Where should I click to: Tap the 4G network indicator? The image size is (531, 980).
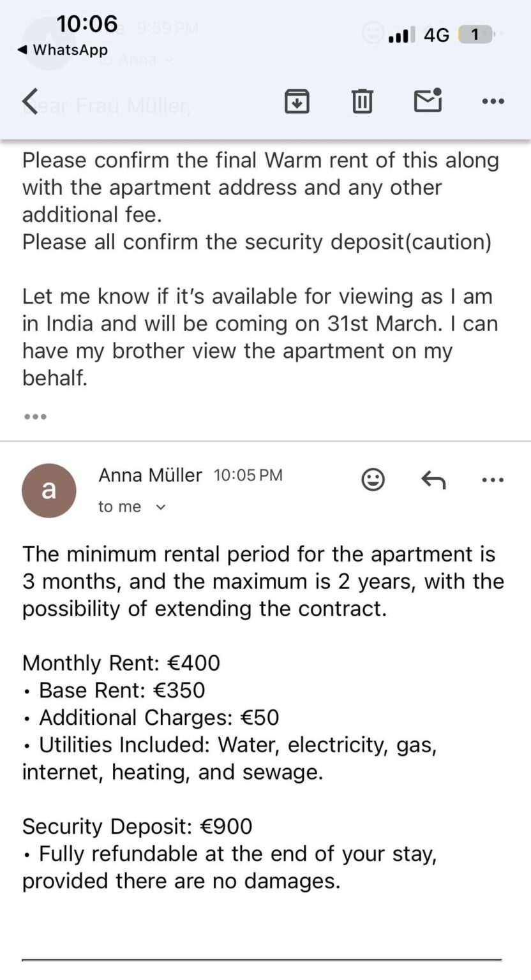[435, 34]
